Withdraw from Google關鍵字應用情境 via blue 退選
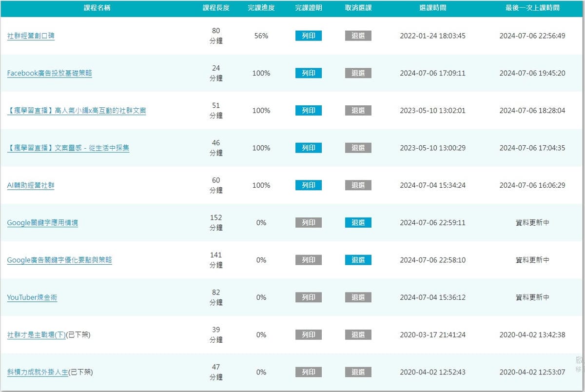 point(358,223)
